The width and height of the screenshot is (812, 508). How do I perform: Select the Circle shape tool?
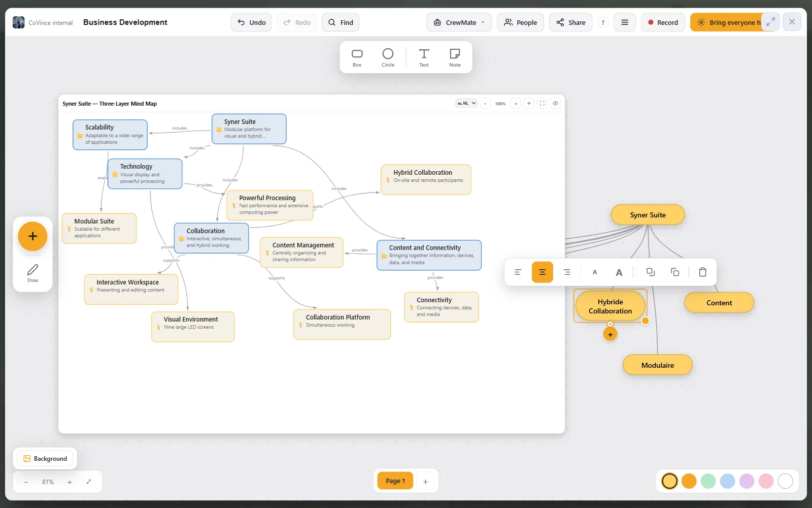point(388,57)
